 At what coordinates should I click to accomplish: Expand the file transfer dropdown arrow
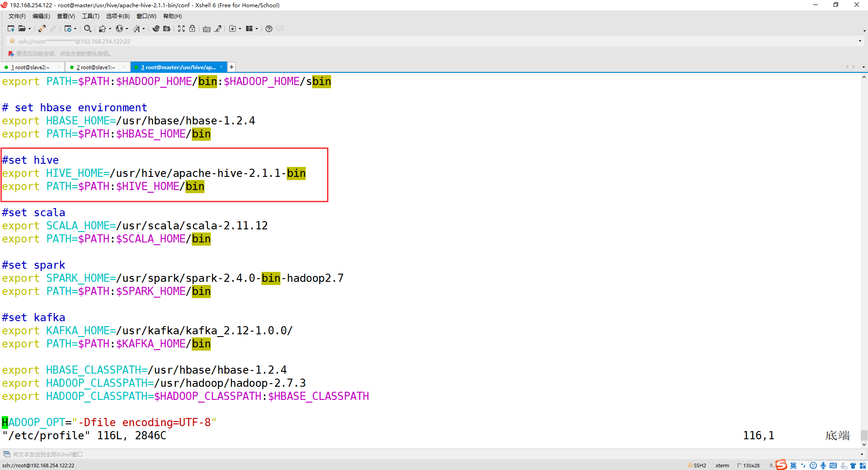pos(110,28)
